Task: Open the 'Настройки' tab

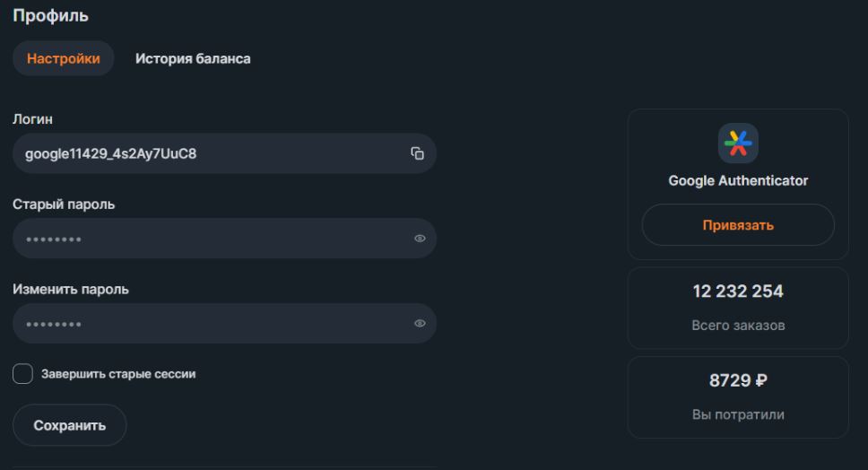Action: coord(63,58)
